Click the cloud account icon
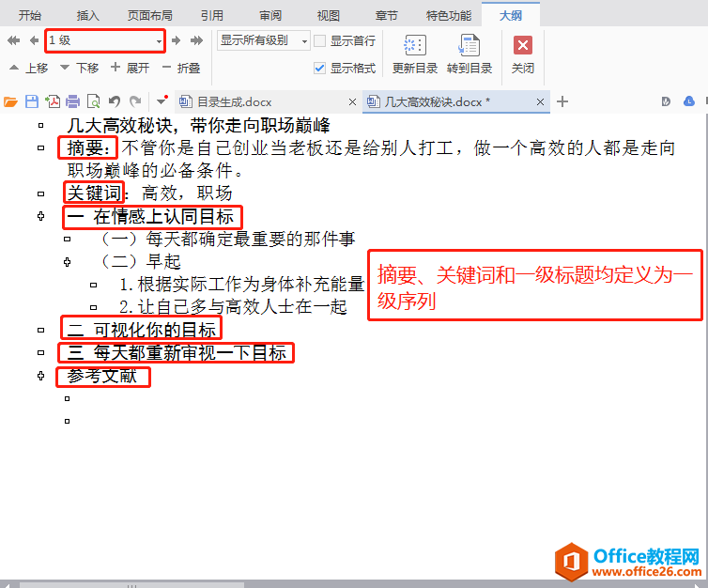Image resolution: width=708 pixels, height=588 pixels. click(x=689, y=101)
